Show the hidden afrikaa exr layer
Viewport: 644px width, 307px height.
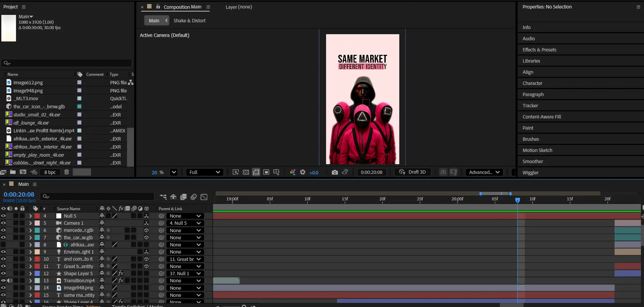coord(3,245)
